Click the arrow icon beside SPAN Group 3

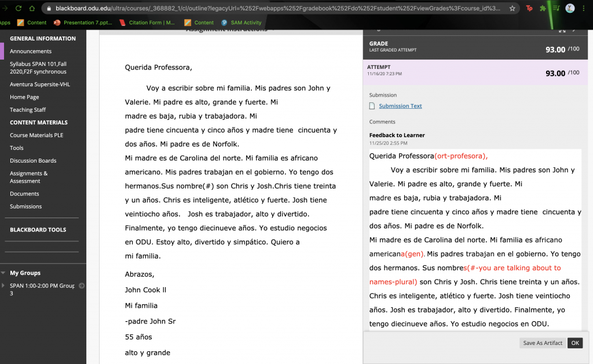(82, 286)
